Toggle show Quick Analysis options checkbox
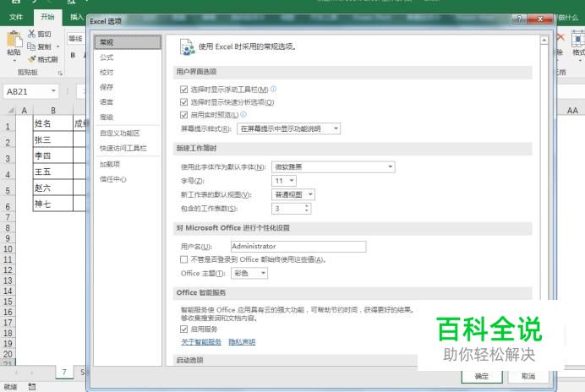This screenshot has width=585, height=392. (x=183, y=102)
